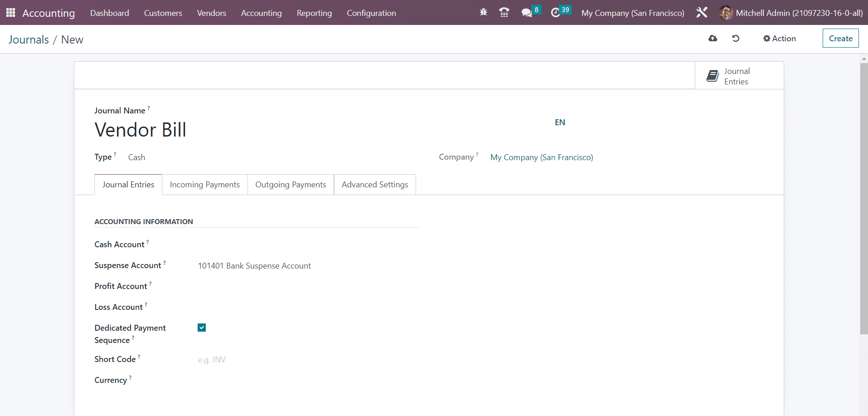
Task: Open the VoIP phone icon
Action: (504, 13)
